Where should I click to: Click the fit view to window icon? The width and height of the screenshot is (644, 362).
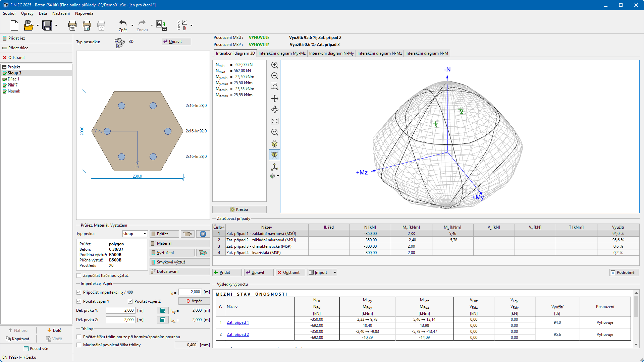[x=274, y=121]
